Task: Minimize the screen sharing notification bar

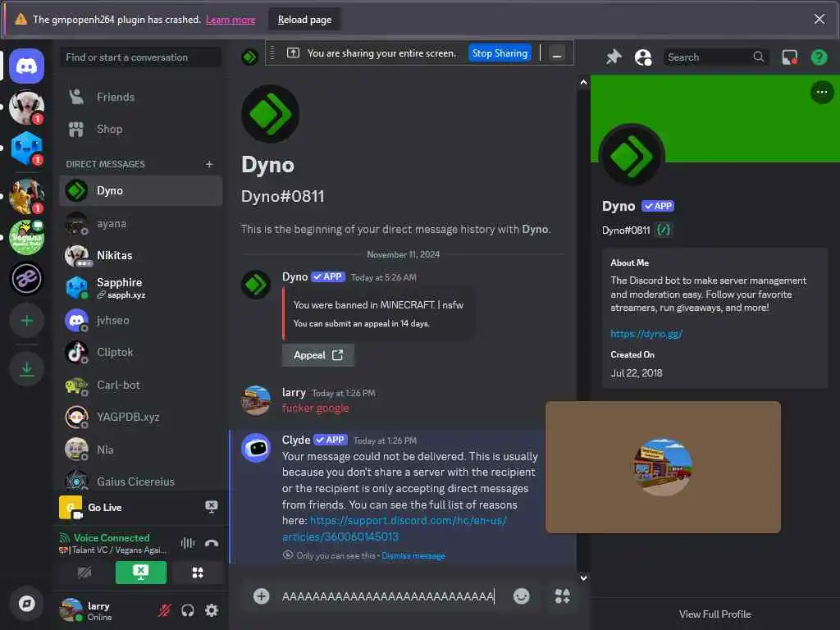Action: 557,53
